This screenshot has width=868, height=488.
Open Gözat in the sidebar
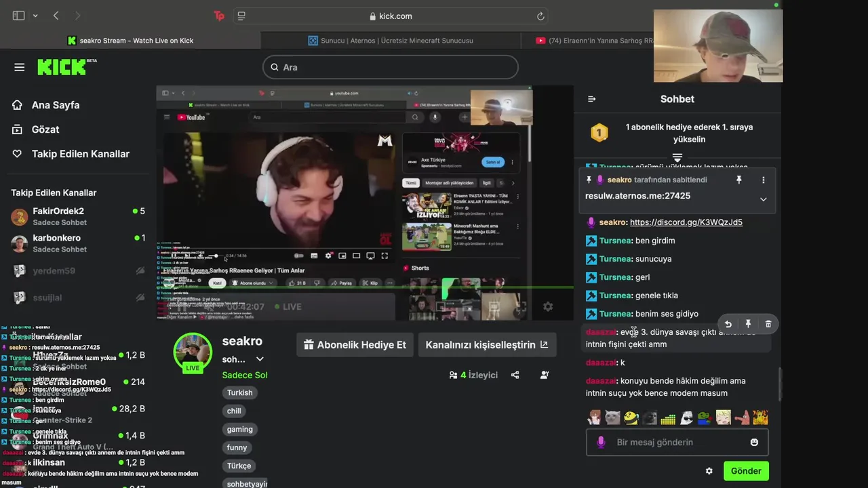(45, 129)
